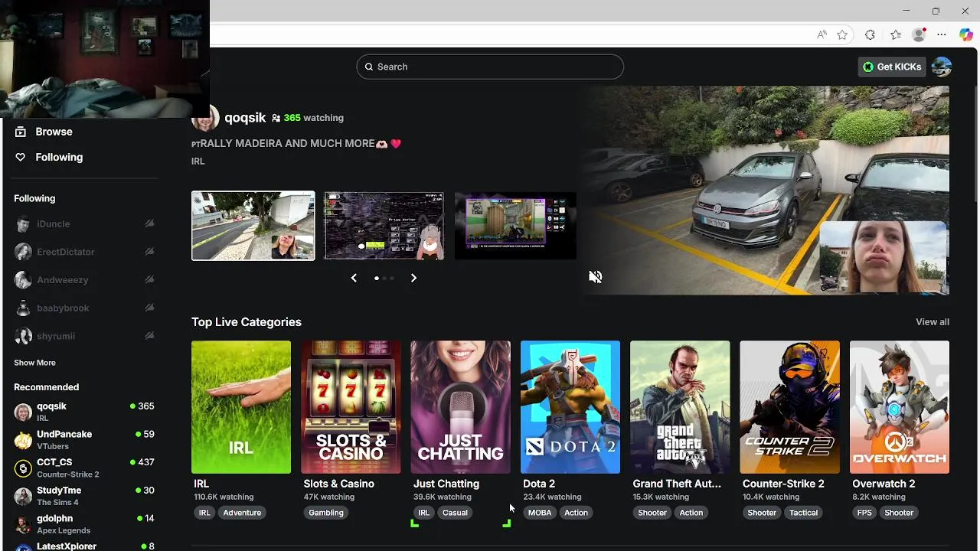This screenshot has width=980, height=551.
Task: Open recommended channel UndPancake
Action: pyautogui.click(x=85, y=439)
